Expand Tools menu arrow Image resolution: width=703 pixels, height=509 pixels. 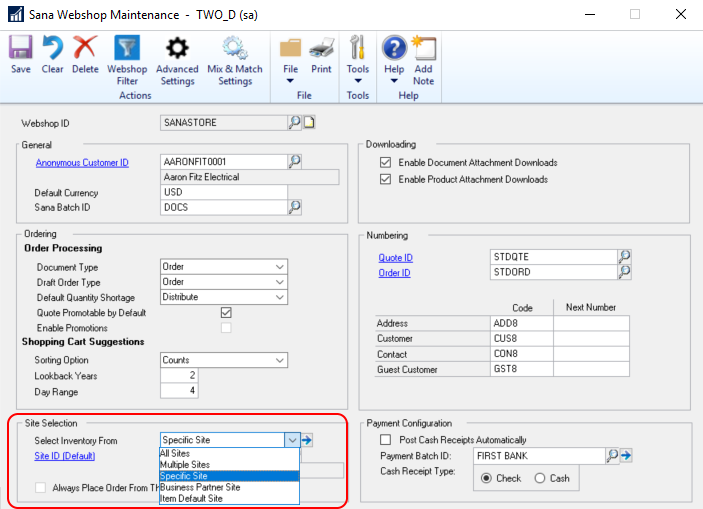coord(358,81)
